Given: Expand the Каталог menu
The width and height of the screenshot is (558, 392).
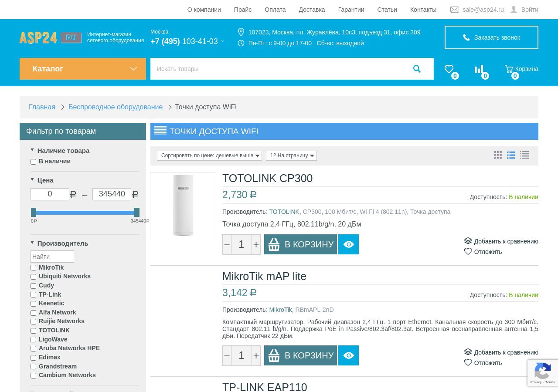Looking at the screenshot, I should (83, 69).
